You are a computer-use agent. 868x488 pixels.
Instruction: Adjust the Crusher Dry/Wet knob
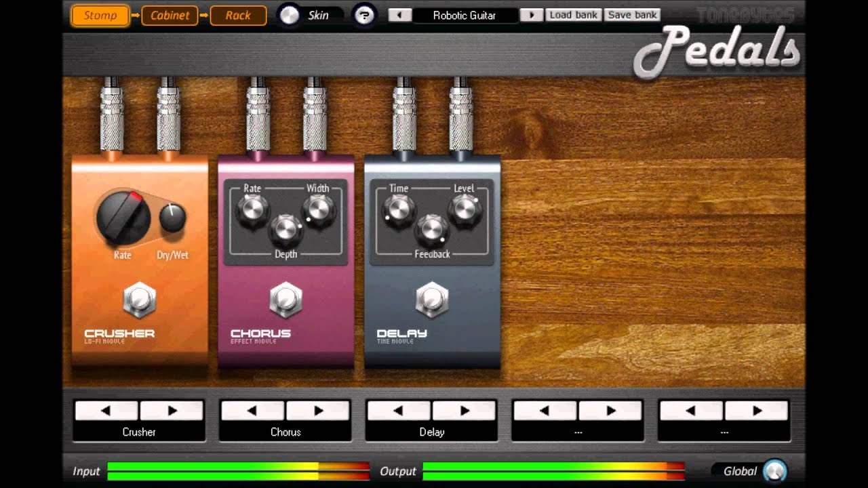[173, 219]
